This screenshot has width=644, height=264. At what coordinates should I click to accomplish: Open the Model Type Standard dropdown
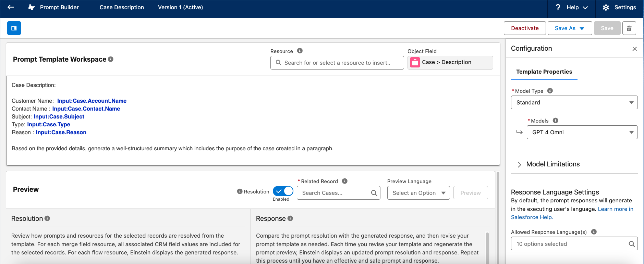574,102
